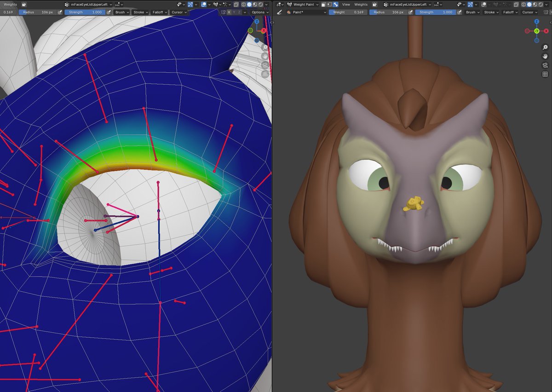Open the View menu in right viewport
The image size is (552, 392).
click(345, 4)
